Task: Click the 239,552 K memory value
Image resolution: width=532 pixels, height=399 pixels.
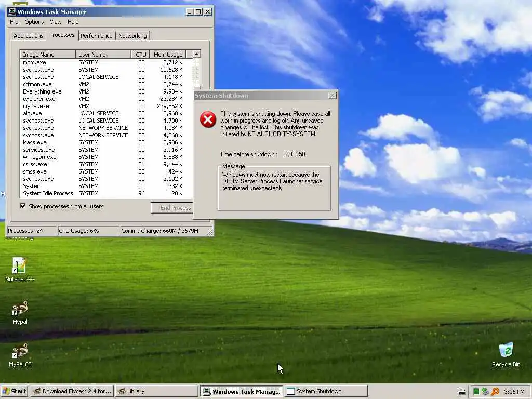Action: pos(170,106)
